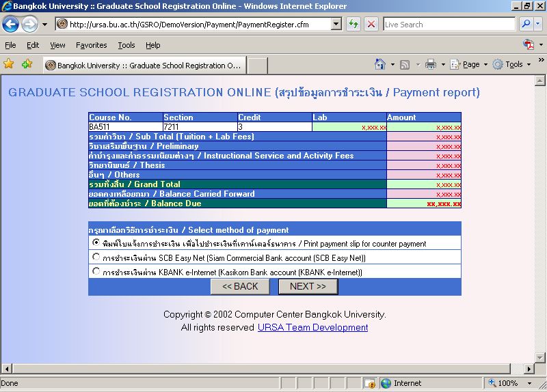Click the search magnifier icon
This screenshot has height=392, width=547.
526,24
